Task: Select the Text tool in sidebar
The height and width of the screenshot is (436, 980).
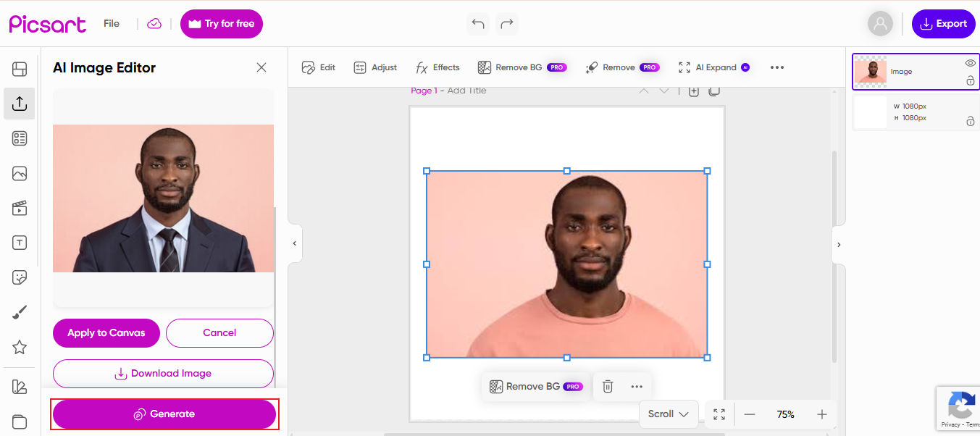Action: tap(20, 243)
